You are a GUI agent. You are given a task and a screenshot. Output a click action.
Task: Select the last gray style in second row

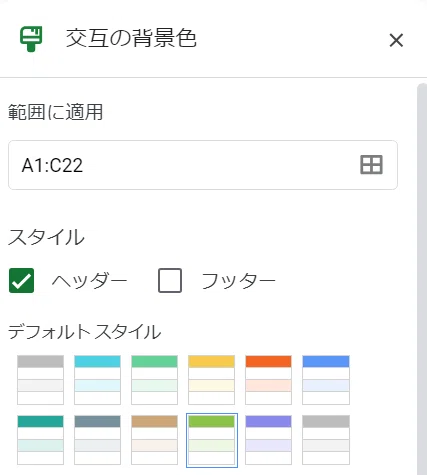click(326, 440)
